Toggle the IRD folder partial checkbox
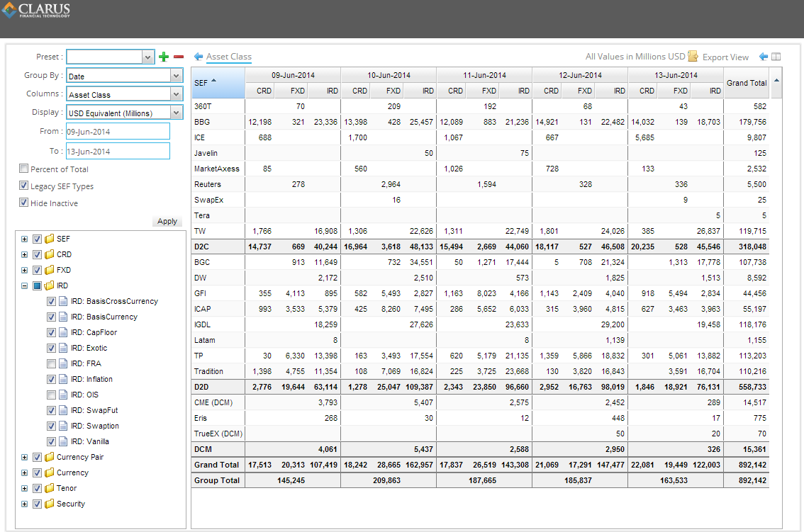The height and width of the screenshot is (532, 804). pyautogui.click(x=37, y=285)
